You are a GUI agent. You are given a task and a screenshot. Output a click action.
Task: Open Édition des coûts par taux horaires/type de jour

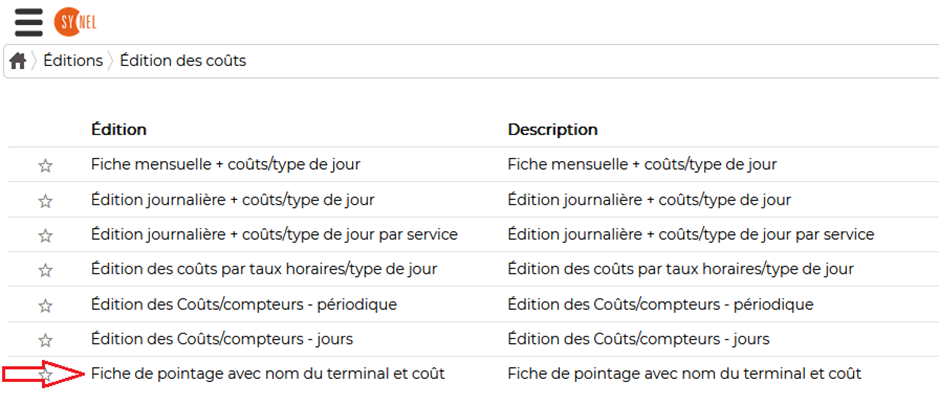264,269
